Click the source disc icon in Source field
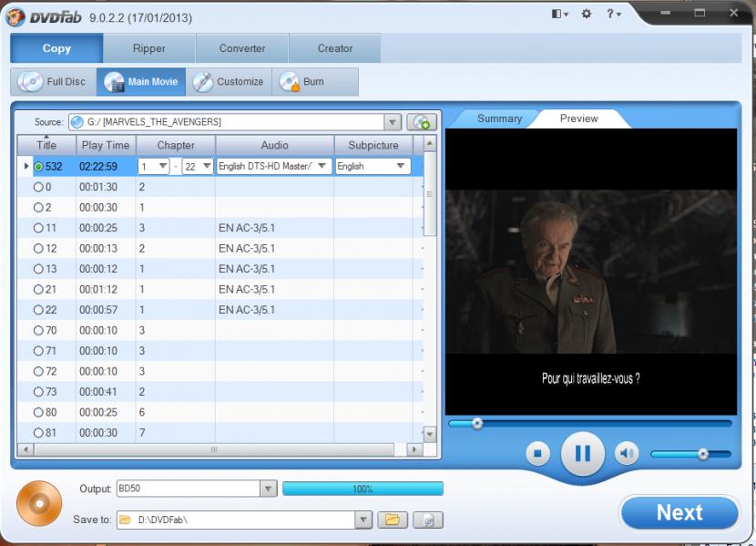The image size is (756, 546). pos(77,122)
